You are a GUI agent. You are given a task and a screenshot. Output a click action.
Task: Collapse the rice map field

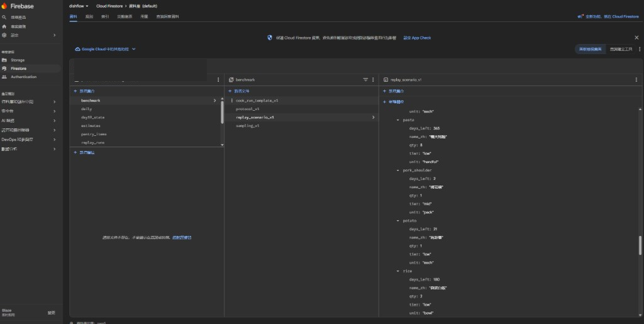pos(397,271)
